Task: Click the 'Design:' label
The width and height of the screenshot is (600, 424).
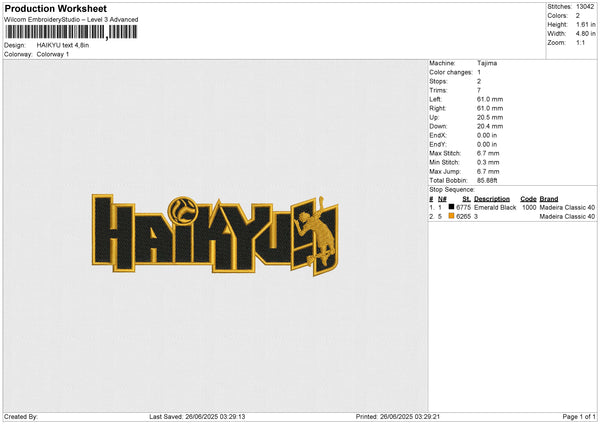Action: pyautogui.click(x=15, y=45)
